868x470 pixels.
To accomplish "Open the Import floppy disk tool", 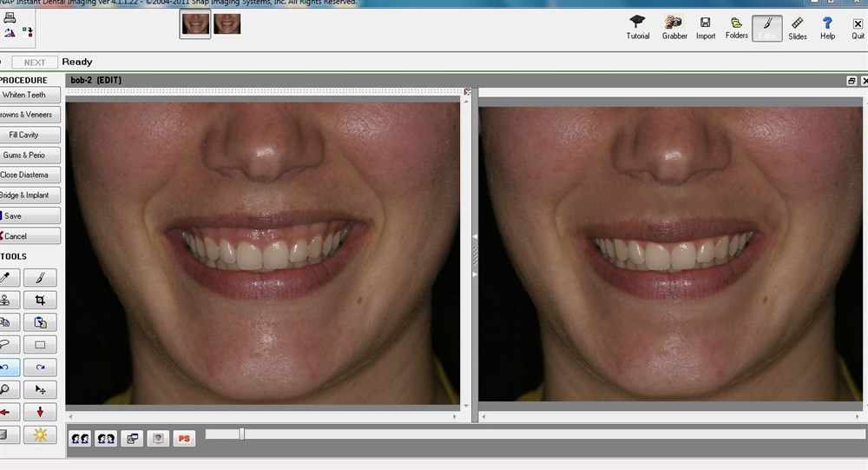I will pyautogui.click(x=705, y=28).
